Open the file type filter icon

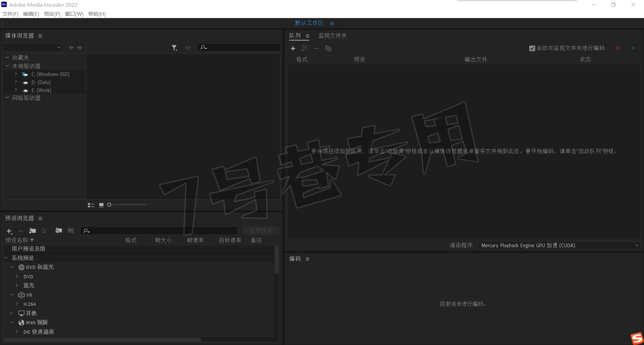174,48
